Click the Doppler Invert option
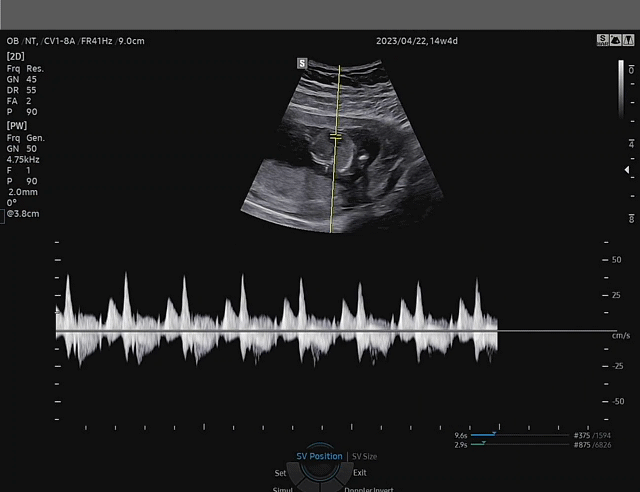 369,489
